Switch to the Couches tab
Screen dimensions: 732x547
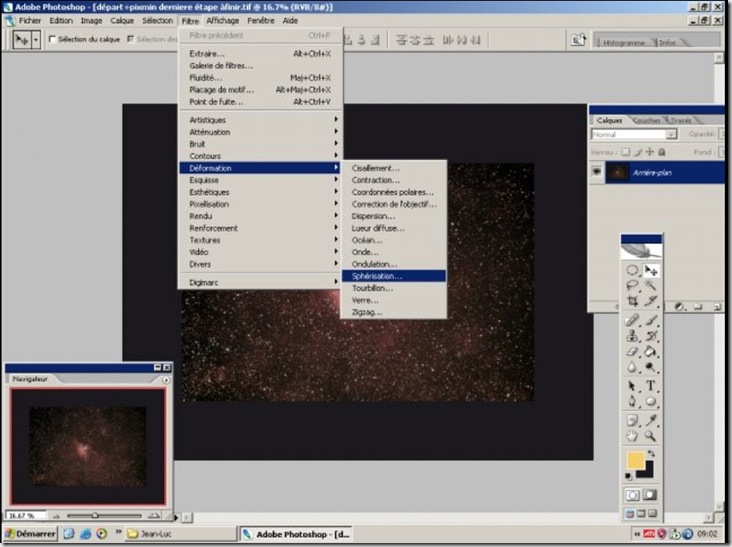(x=647, y=120)
